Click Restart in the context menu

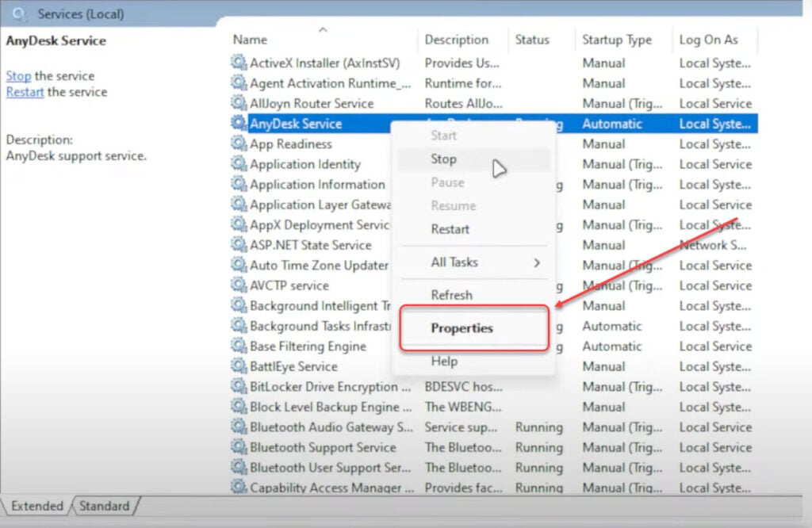click(450, 229)
